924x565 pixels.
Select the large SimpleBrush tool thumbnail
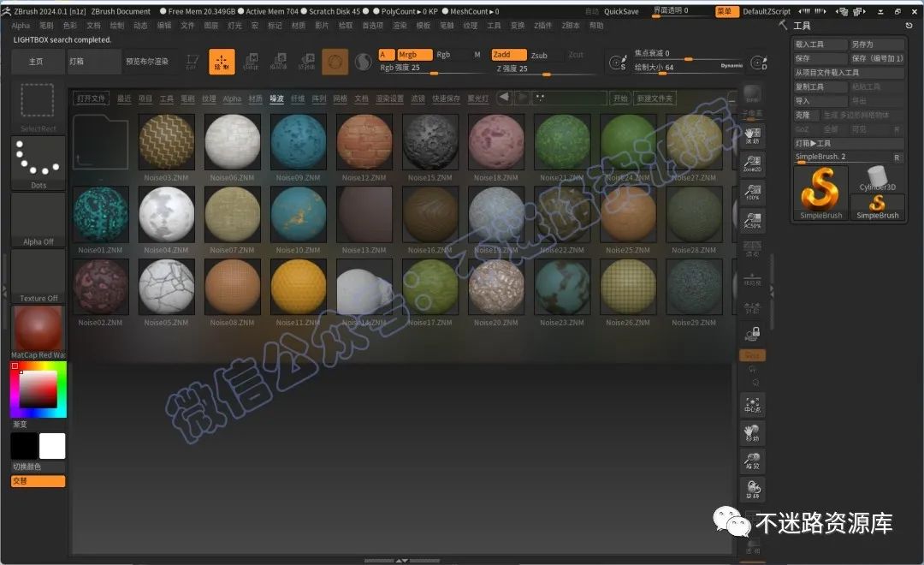click(820, 193)
